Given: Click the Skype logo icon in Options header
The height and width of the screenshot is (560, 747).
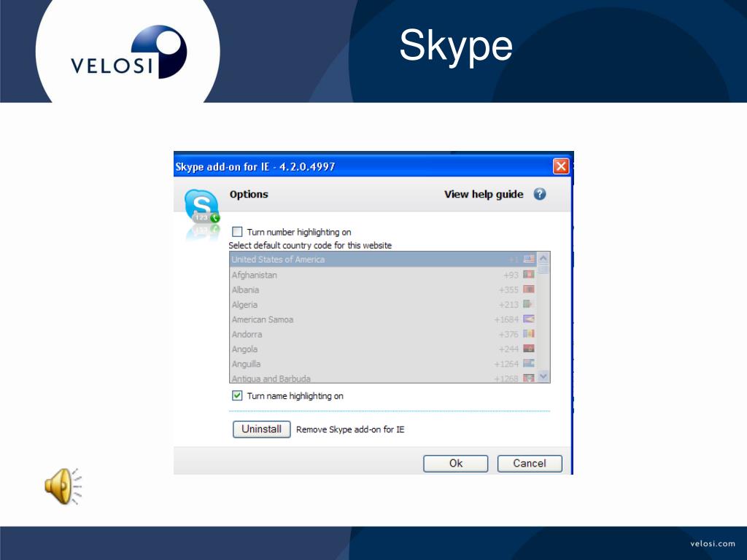Looking at the screenshot, I should (x=202, y=206).
